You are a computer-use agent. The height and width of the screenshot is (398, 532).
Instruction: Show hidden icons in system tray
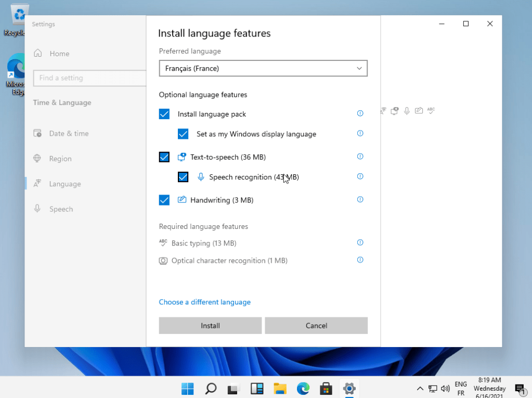tap(420, 389)
